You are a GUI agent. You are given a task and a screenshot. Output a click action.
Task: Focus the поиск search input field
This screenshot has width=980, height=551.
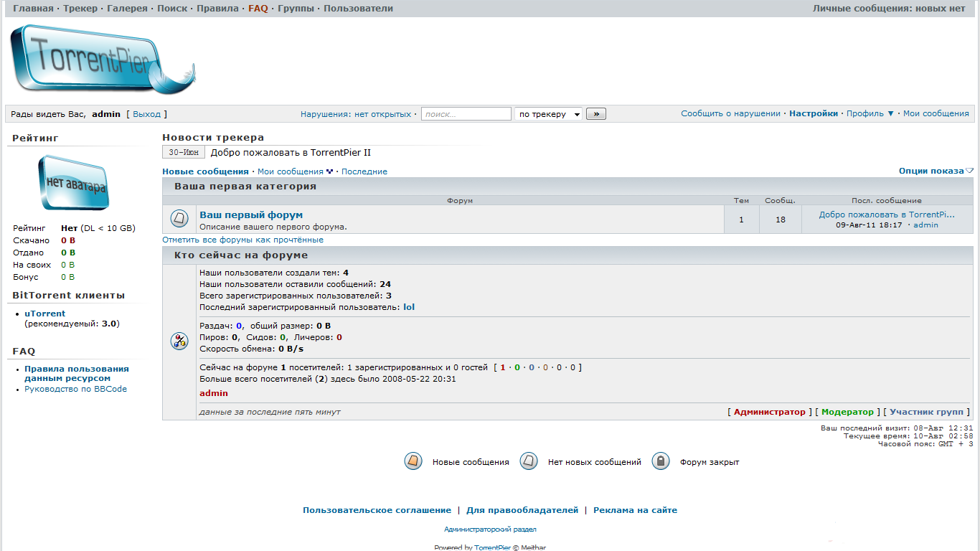coord(466,114)
